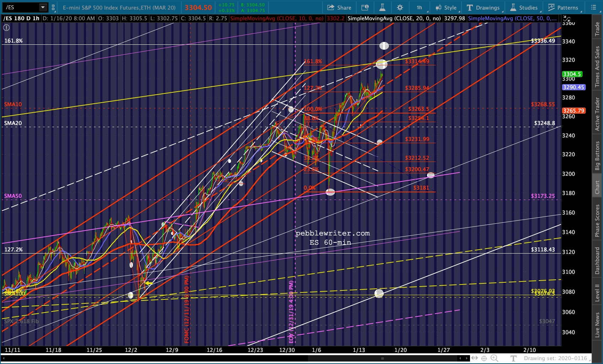The width and height of the screenshot is (603, 364).
Task: Click the chart list menu icon
Action: coord(593,7)
